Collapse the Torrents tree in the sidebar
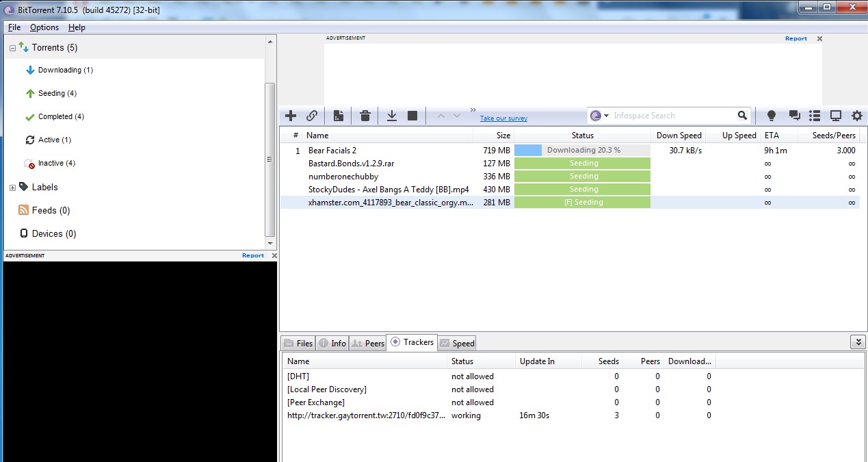This screenshot has height=462, width=868. click(x=11, y=47)
